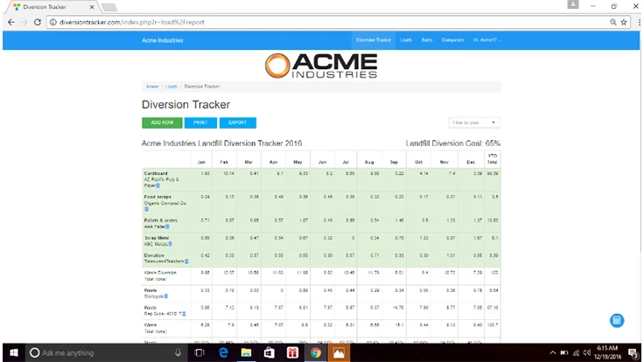Show hidden system tray icons chevron
644x362 pixels.
(552, 352)
